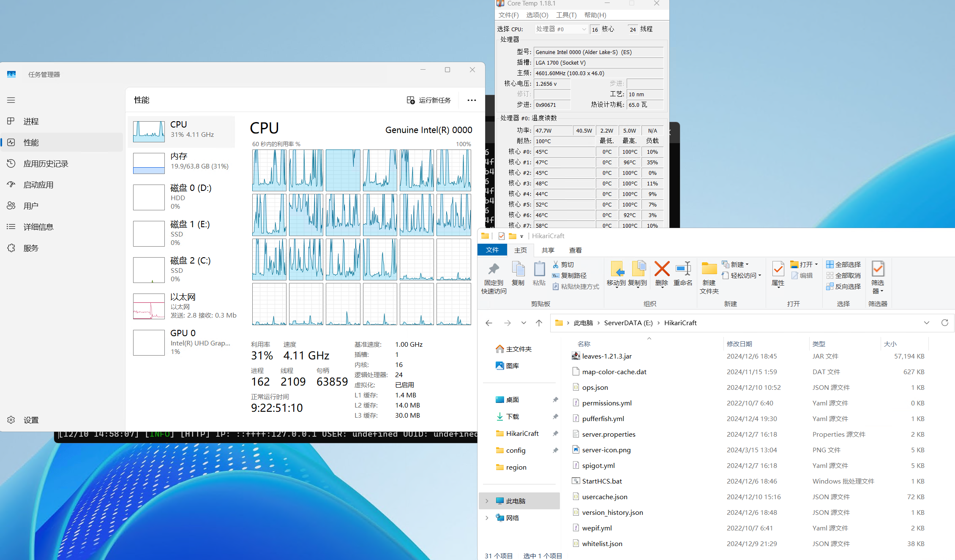Open Task Manager Settings gear

[x=11, y=420]
